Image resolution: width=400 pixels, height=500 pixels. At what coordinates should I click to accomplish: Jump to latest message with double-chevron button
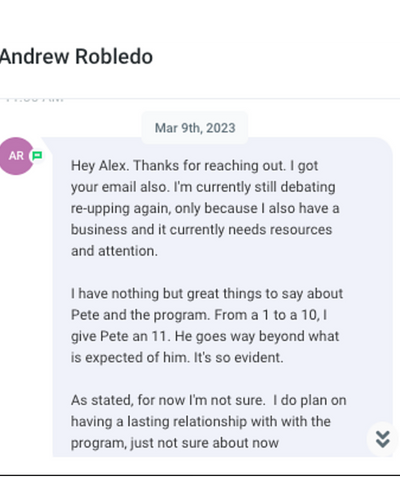[383, 439]
